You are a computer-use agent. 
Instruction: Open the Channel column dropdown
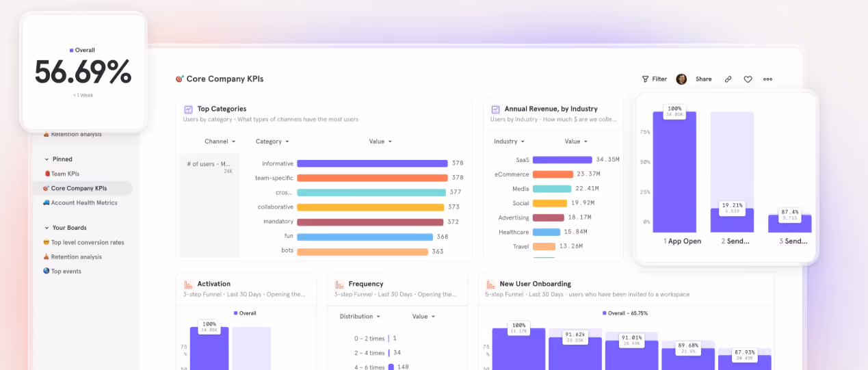tap(220, 142)
